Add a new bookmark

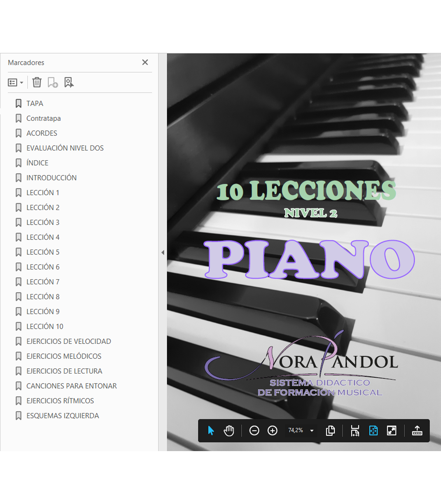pos(53,82)
